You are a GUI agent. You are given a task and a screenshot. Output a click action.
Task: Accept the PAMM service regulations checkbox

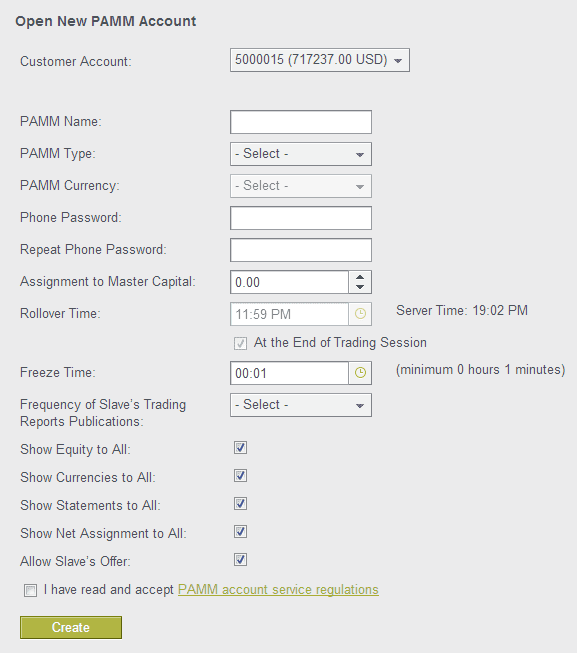tap(30, 591)
